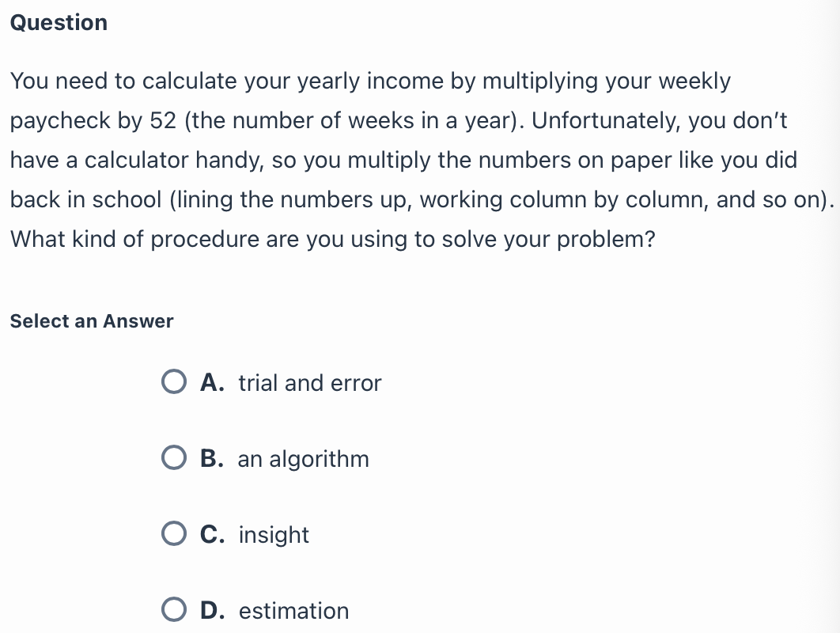
Task: Choose the radio button beside an algorithm
Action: coord(174,457)
